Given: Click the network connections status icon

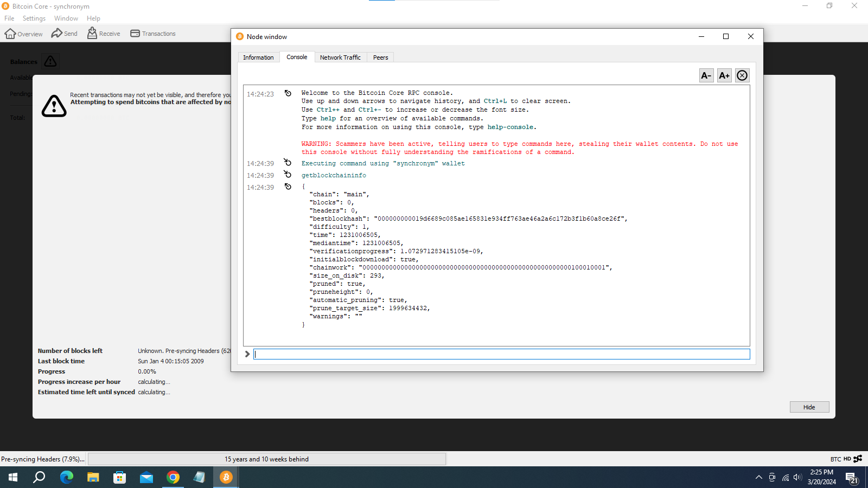Looking at the screenshot, I should (x=858, y=459).
